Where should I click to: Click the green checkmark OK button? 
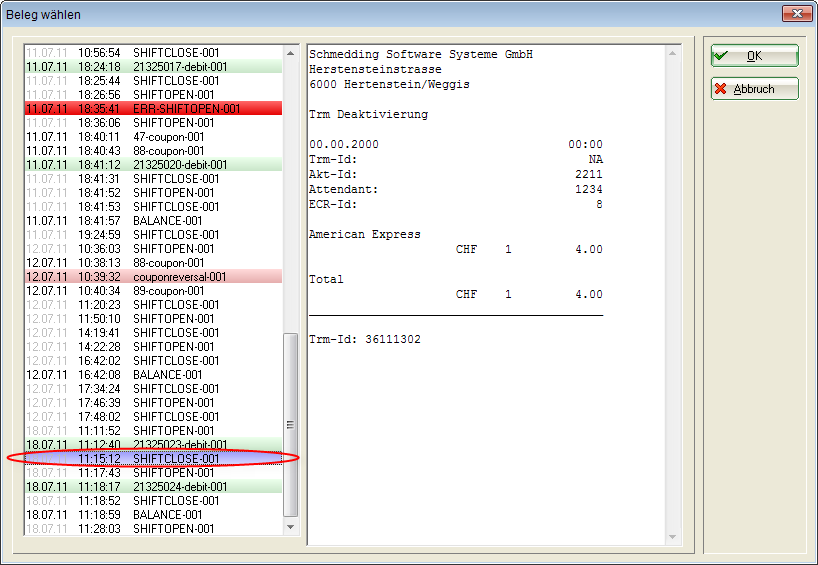[754, 56]
